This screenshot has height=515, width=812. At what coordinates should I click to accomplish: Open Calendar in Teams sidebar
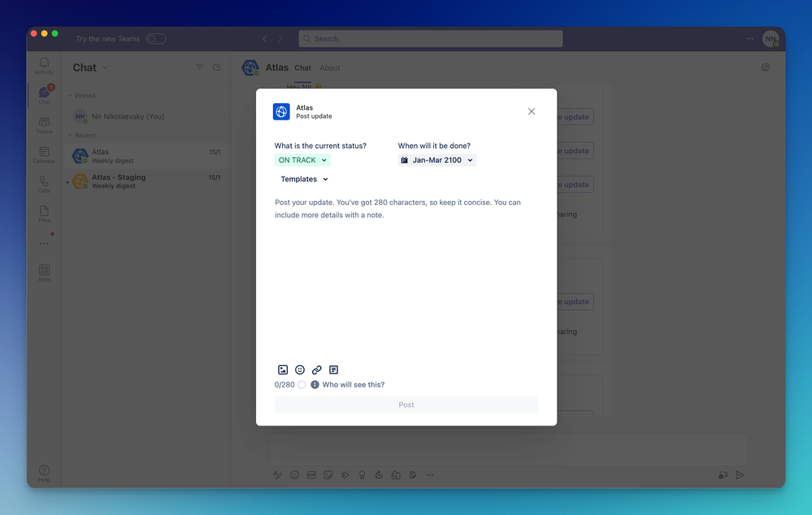pos(44,155)
